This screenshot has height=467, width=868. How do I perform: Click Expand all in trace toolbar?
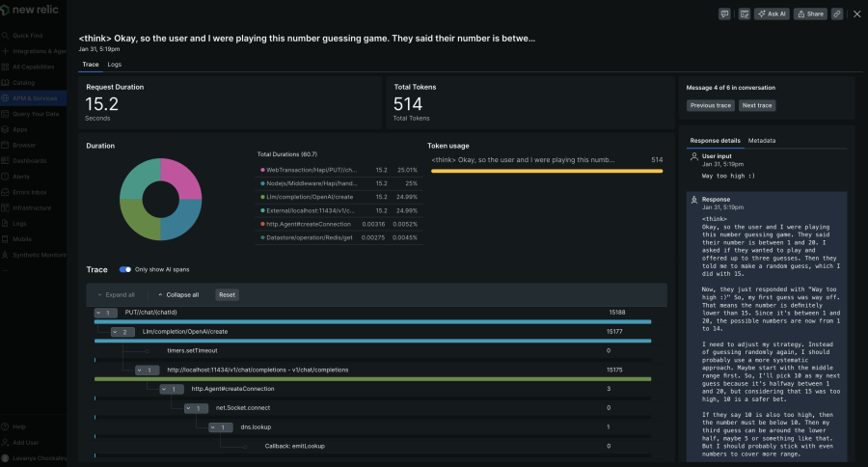[x=116, y=294]
